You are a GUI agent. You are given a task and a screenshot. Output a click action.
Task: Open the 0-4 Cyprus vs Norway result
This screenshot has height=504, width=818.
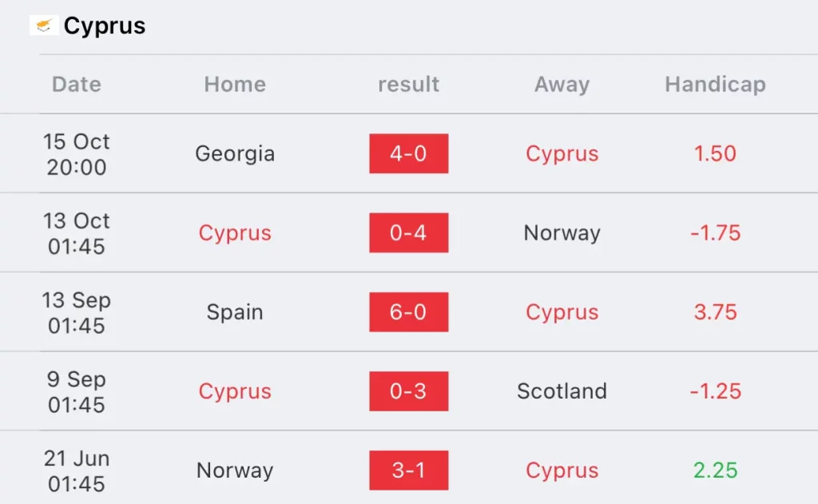408,232
